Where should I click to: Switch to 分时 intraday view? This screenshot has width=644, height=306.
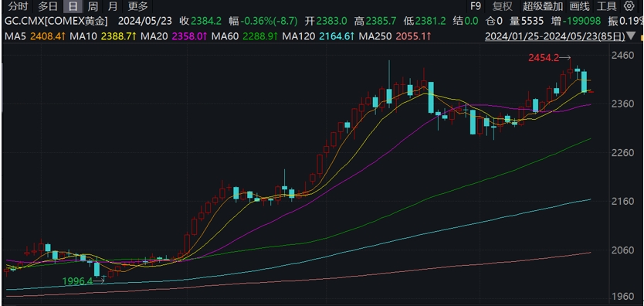pos(19,6)
